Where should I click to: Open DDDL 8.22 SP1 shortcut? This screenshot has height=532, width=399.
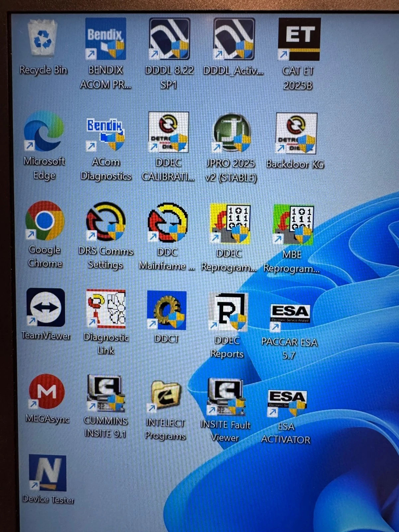tap(170, 39)
